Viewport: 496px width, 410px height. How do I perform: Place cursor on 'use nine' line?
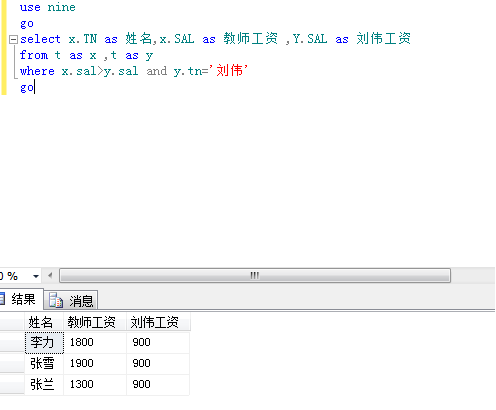48,7
